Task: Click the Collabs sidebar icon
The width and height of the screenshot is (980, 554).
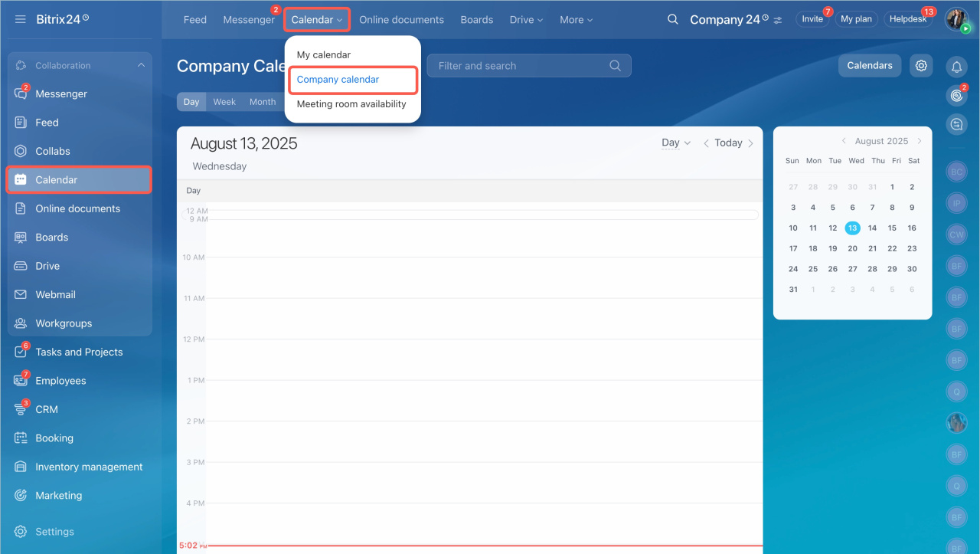Action: (21, 151)
